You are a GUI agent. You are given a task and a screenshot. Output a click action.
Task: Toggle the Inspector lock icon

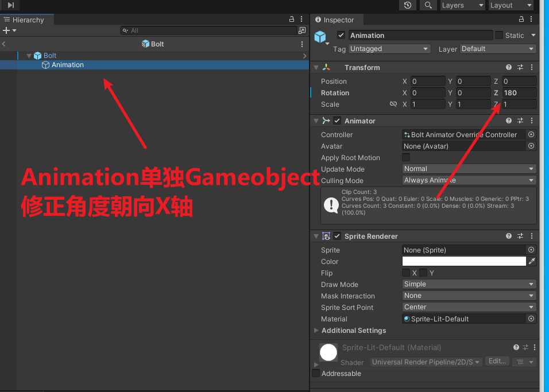(521, 20)
